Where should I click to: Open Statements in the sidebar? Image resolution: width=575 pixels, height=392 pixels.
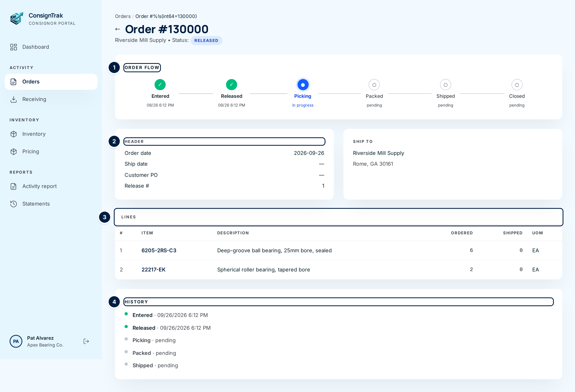51,204
